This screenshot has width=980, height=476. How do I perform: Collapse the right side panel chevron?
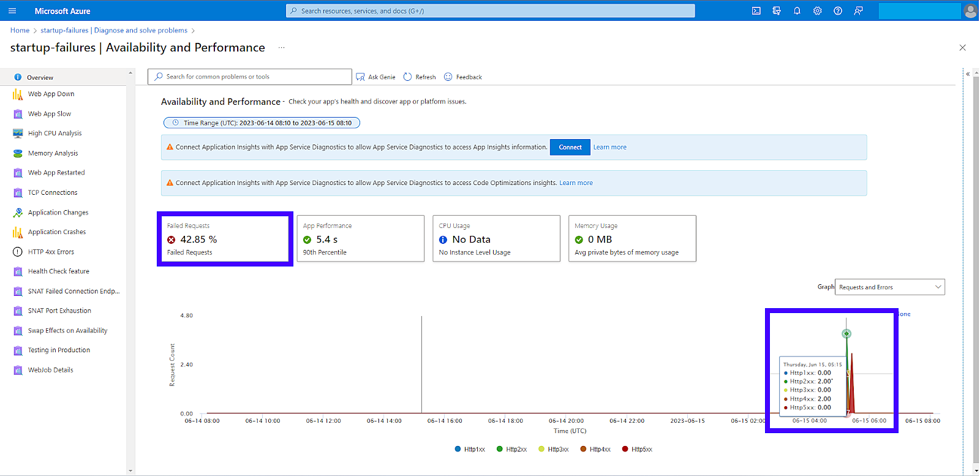pos(968,74)
